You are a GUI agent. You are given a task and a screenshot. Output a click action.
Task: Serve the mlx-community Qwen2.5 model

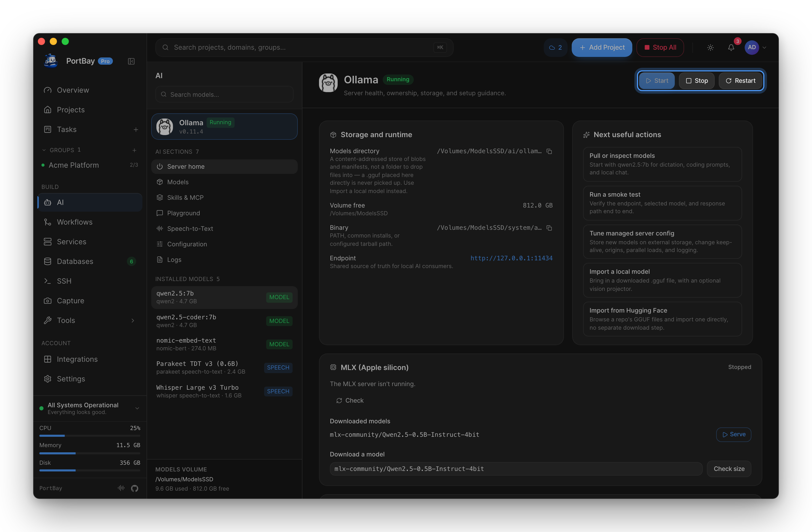point(734,434)
